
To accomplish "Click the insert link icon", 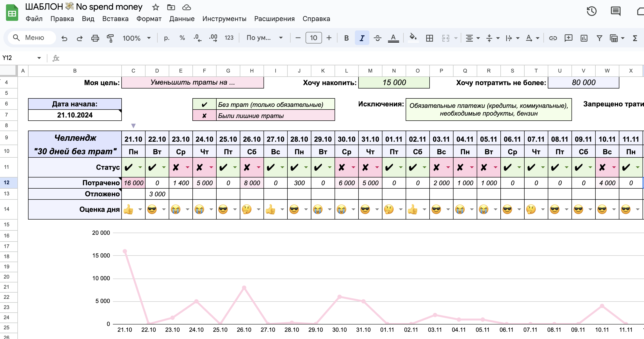I will [553, 38].
